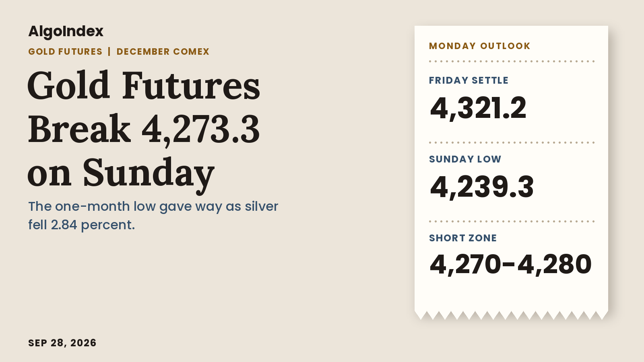Click the dotted divider above SHORT ZONE

(512, 221)
